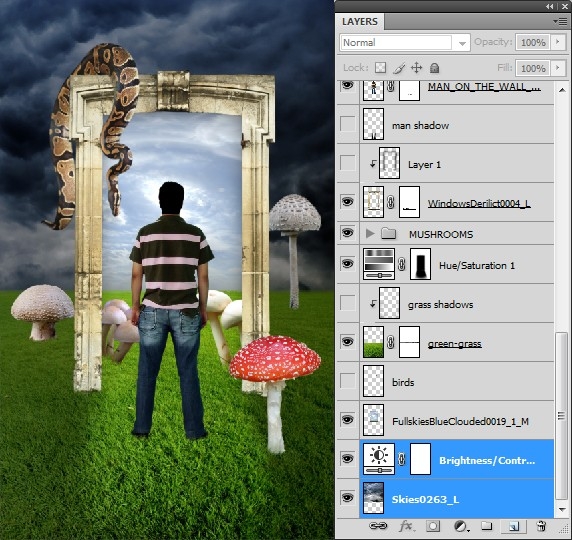The height and width of the screenshot is (540, 572).
Task: Enable lock image pixels brush icon
Action: point(399,68)
